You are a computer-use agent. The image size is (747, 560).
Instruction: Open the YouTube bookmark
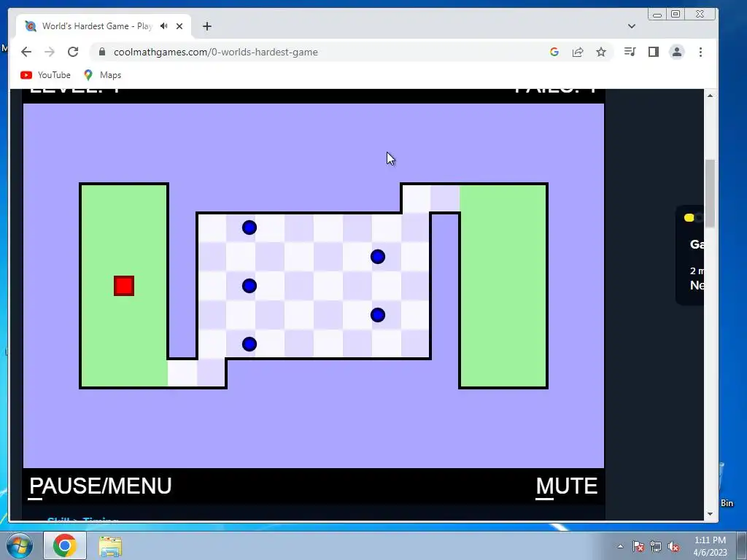(46, 75)
